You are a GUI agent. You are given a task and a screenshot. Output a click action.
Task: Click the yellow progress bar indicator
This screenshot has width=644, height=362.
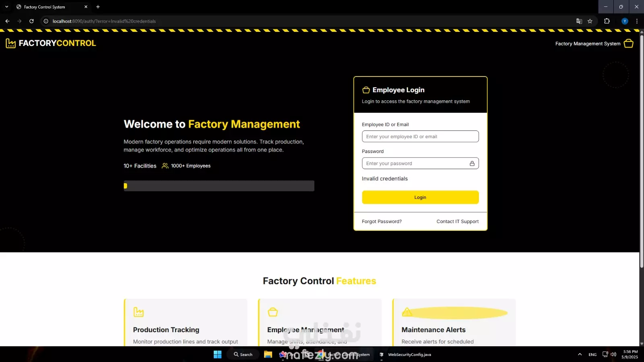(125, 186)
